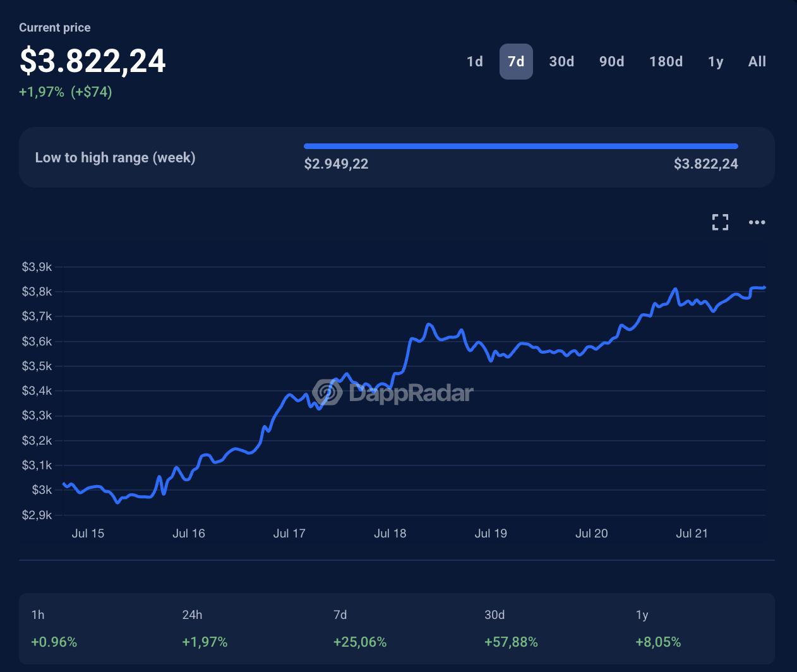Switch to the 1y chart
The image size is (797, 672).
[716, 61]
